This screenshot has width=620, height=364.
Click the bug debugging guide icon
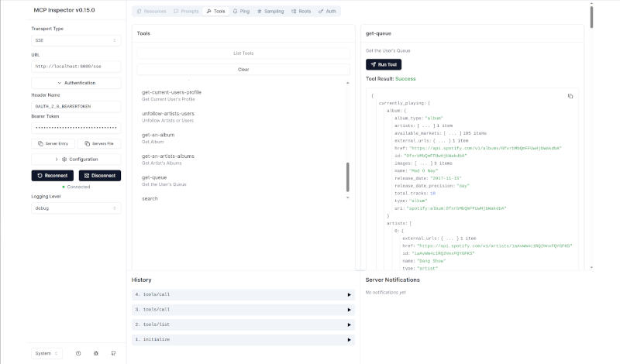tap(96, 353)
